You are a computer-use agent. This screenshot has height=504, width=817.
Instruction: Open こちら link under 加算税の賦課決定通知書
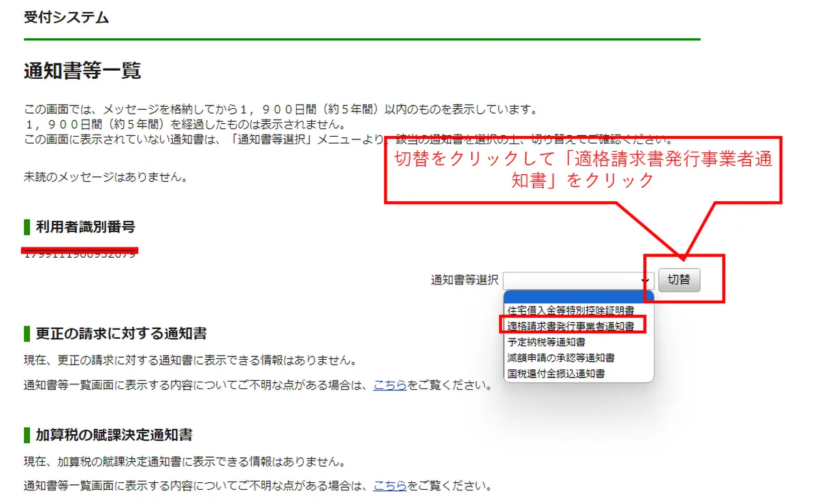390,486
